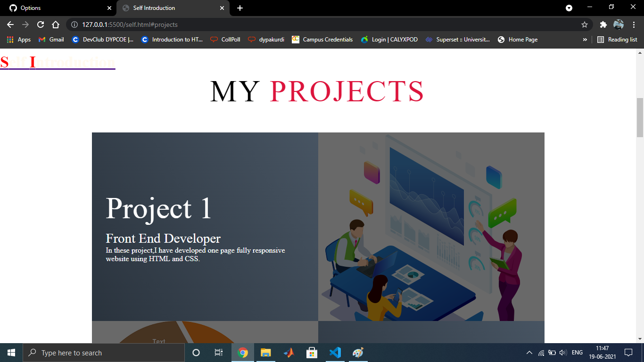
Task: Go back using browser back arrow
Action: [x=10, y=25]
